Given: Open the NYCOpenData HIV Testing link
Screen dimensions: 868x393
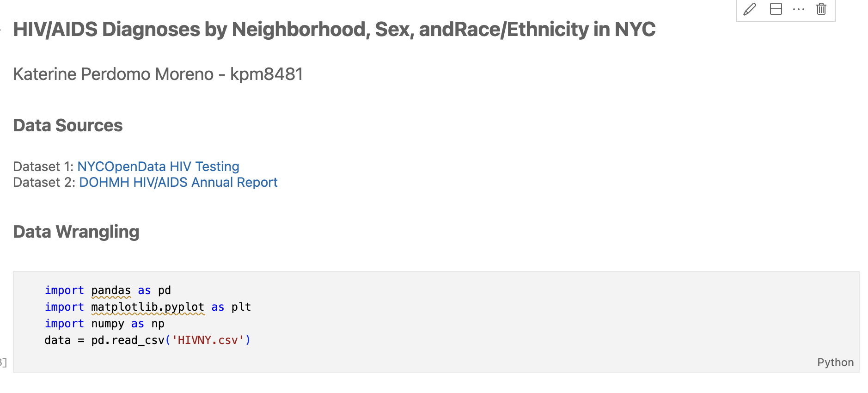Looking at the screenshot, I should (x=159, y=166).
